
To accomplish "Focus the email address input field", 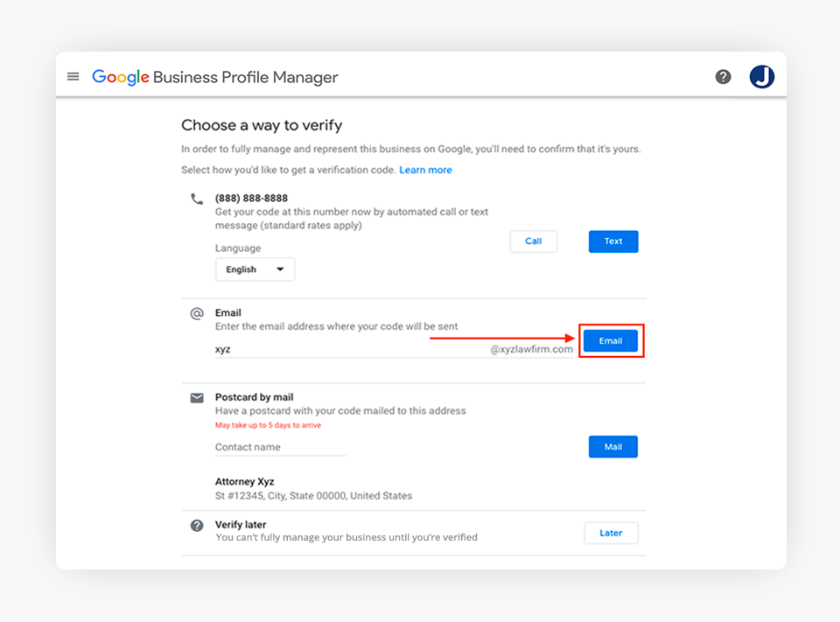I will 350,349.
